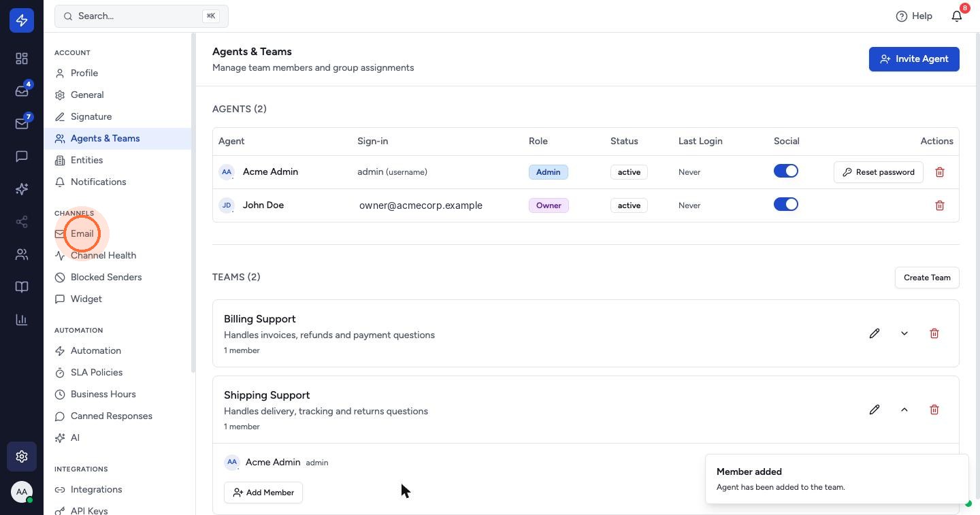Edit the Billing Support team
This screenshot has height=515, width=980.
point(875,333)
